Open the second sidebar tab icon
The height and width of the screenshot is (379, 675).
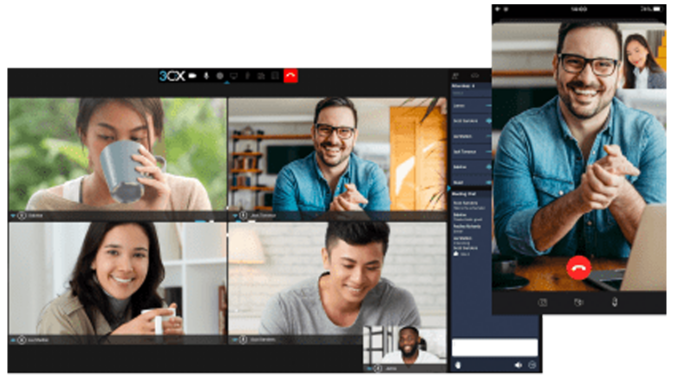tap(475, 76)
